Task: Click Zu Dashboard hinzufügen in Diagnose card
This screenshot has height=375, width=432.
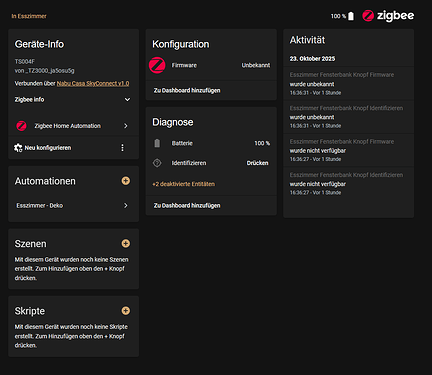Action: 187,205
